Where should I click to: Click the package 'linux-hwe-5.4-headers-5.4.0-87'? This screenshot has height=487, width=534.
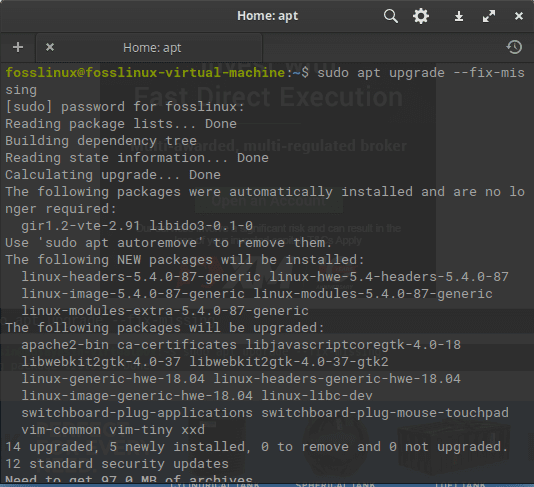[389, 277]
